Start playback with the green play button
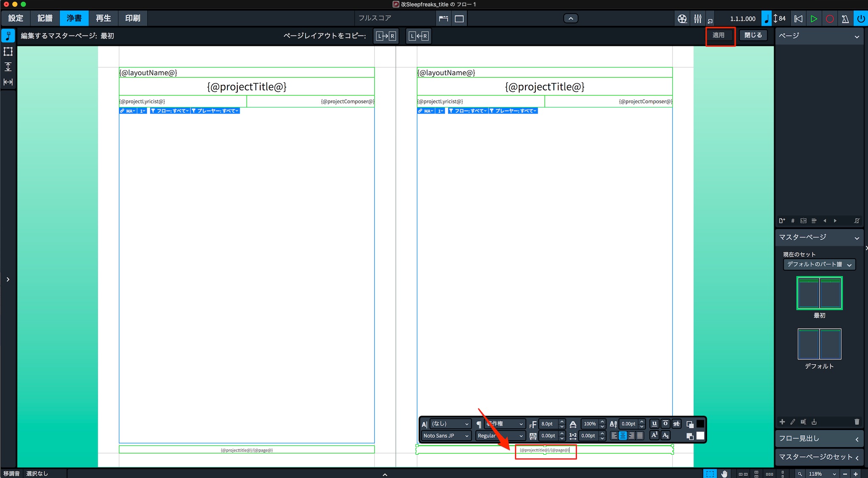The height and width of the screenshot is (478, 868). click(814, 19)
